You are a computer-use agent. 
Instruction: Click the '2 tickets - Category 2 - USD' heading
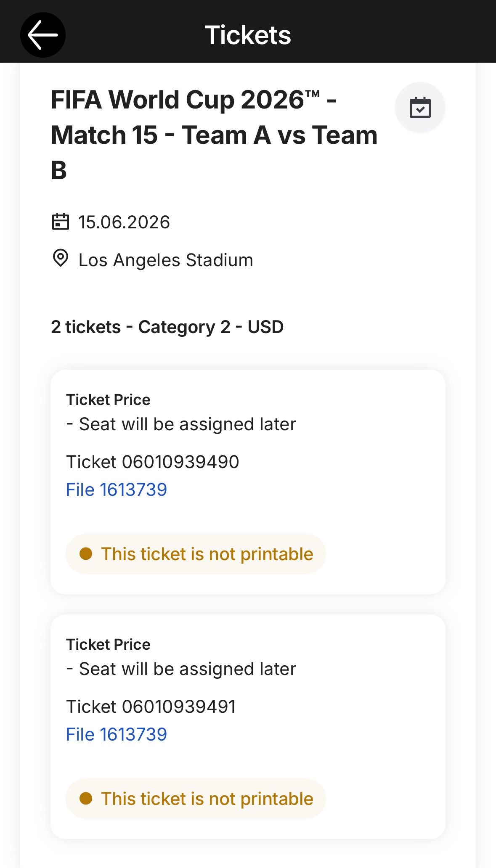point(167,327)
